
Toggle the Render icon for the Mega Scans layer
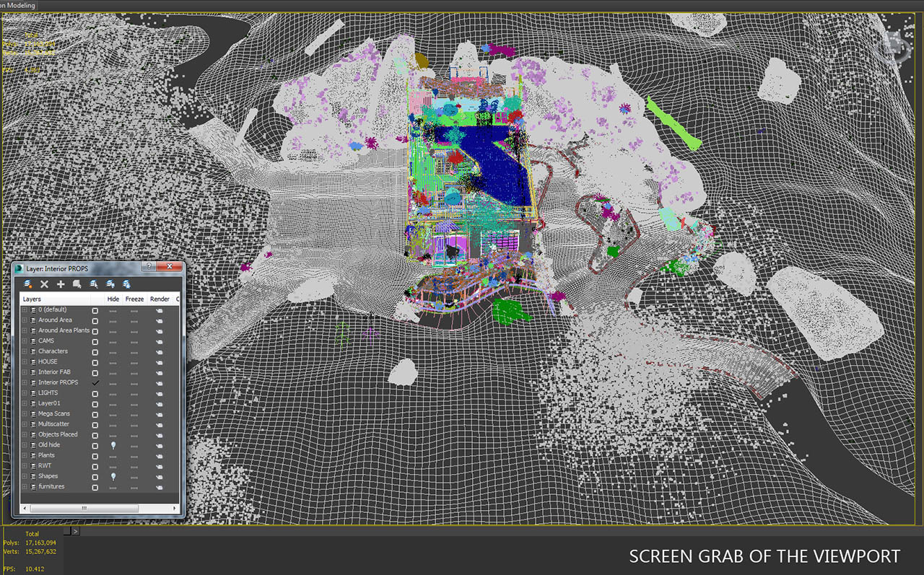[x=159, y=414]
